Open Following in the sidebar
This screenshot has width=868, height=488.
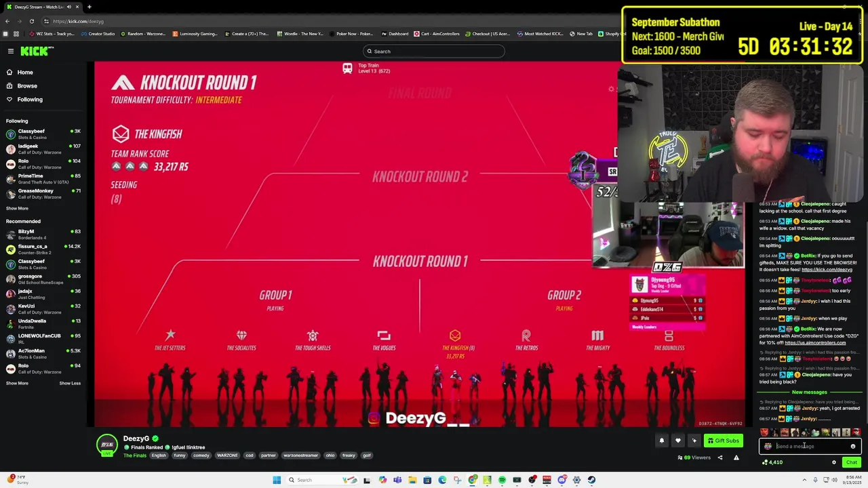pyautogui.click(x=30, y=99)
